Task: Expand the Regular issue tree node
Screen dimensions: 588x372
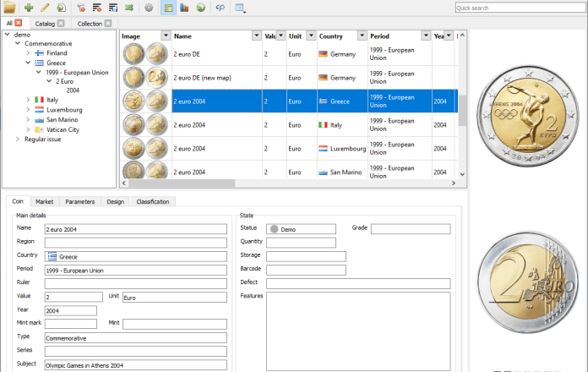Action: (x=18, y=139)
